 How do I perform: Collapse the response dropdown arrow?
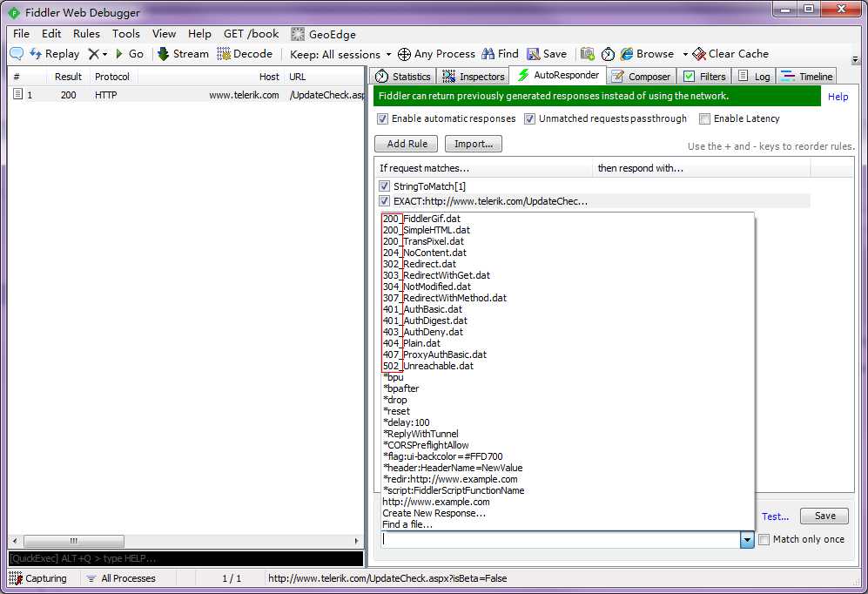(x=747, y=540)
